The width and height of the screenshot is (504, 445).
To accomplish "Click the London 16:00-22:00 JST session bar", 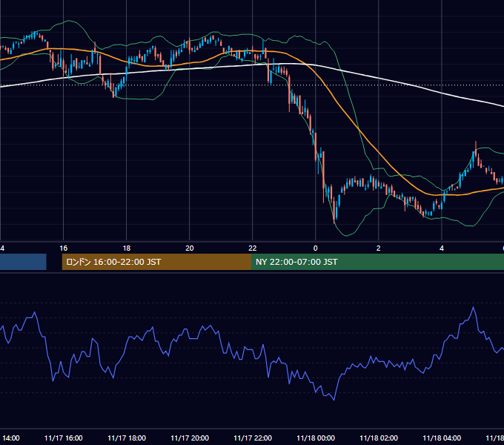I will click(156, 262).
